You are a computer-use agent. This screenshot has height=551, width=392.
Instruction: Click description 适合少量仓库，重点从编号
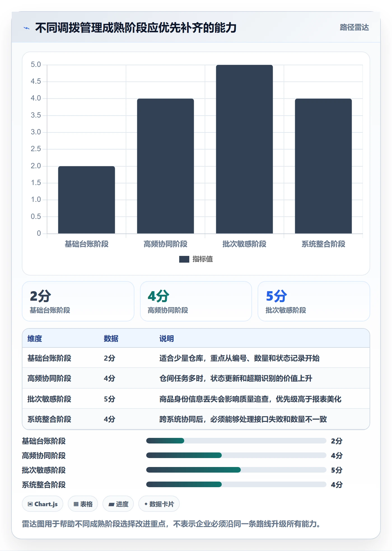click(239, 358)
